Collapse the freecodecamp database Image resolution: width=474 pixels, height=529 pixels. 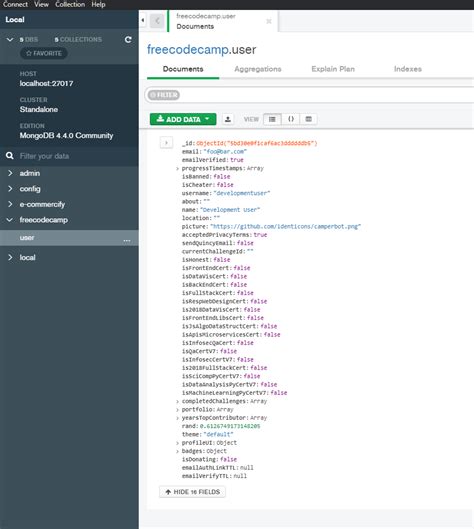[10, 220]
